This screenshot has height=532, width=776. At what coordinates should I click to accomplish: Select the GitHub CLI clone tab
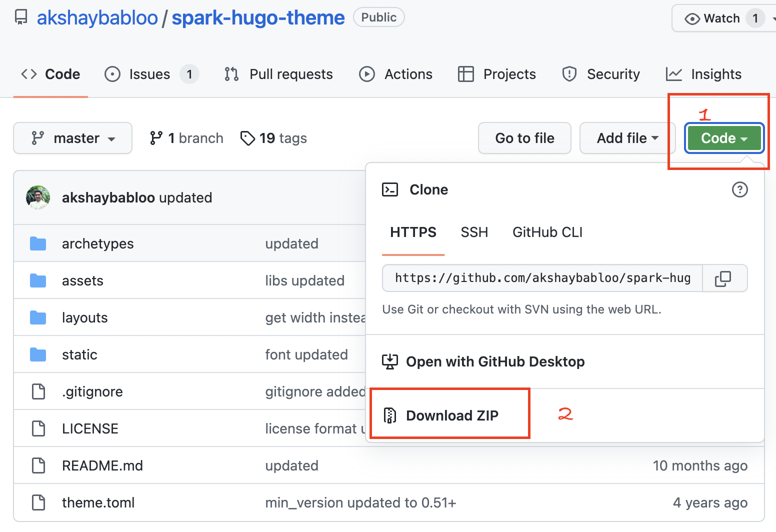point(547,232)
